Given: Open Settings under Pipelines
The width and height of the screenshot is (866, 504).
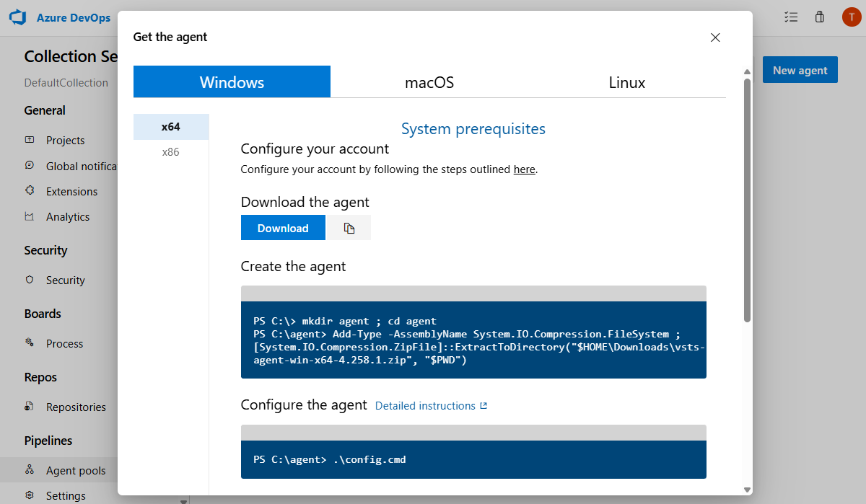Looking at the screenshot, I should tap(66, 495).
